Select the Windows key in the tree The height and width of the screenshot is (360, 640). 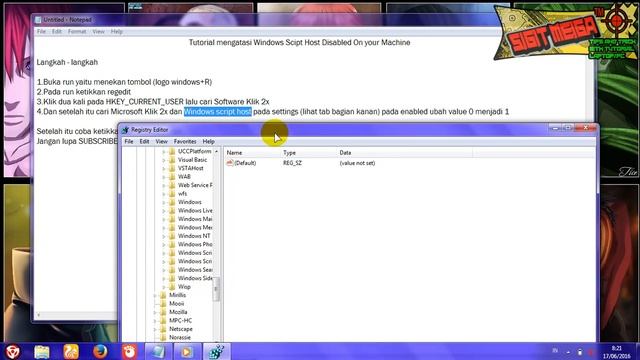[x=189, y=202]
